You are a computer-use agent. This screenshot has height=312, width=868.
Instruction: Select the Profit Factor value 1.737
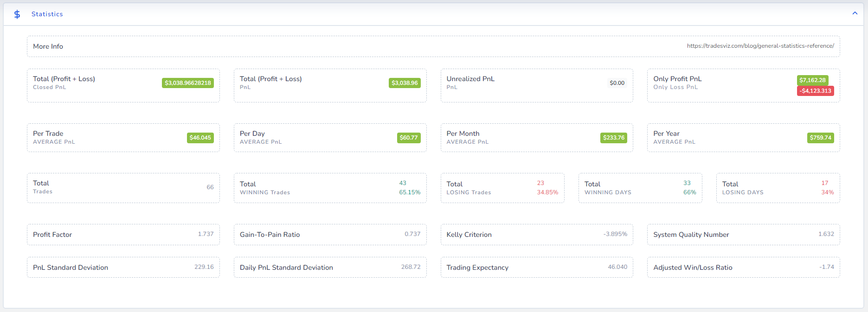206,234
